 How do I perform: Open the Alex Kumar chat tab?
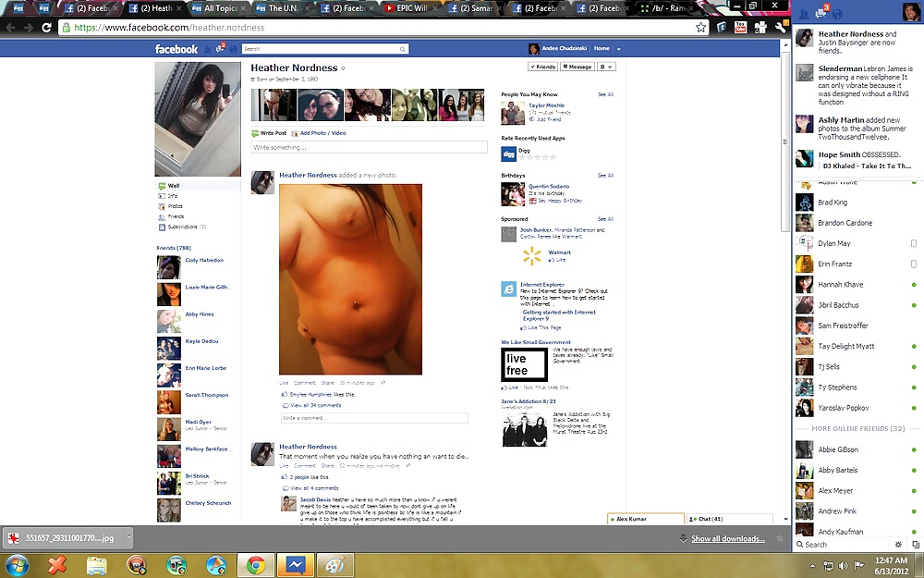pyautogui.click(x=646, y=519)
